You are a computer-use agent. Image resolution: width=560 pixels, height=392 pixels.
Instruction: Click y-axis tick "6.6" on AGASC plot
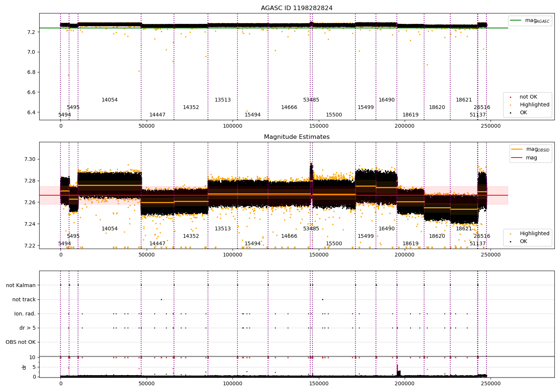31,93
